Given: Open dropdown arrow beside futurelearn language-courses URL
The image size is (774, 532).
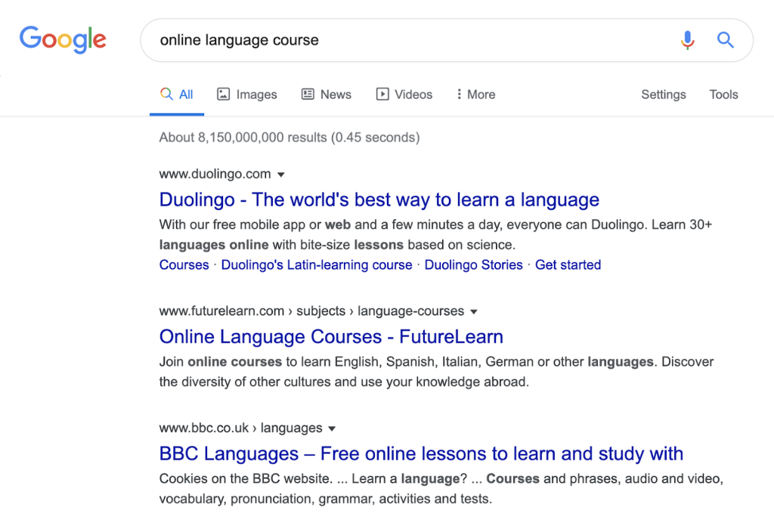Looking at the screenshot, I should (x=474, y=312).
